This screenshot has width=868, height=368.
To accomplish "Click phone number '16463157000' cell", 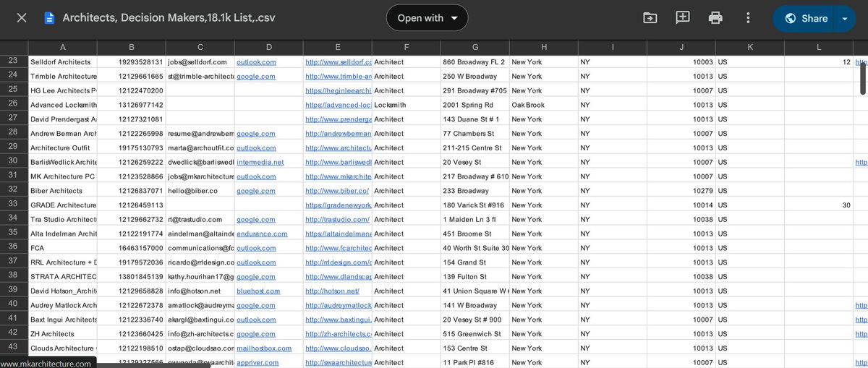I will pyautogui.click(x=131, y=248).
